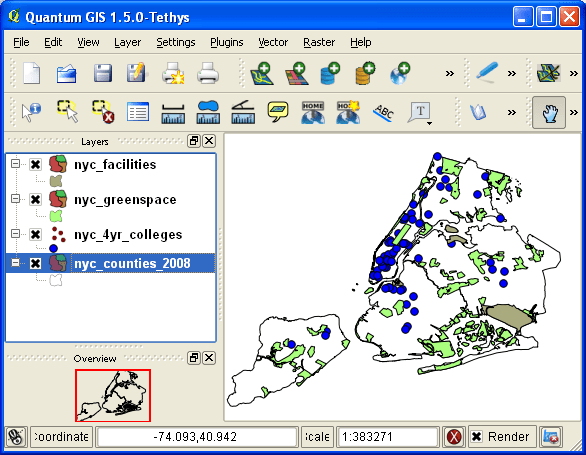Viewport: 586px width, 455px height.
Task: Save project floppy disk icon
Action: [103, 73]
